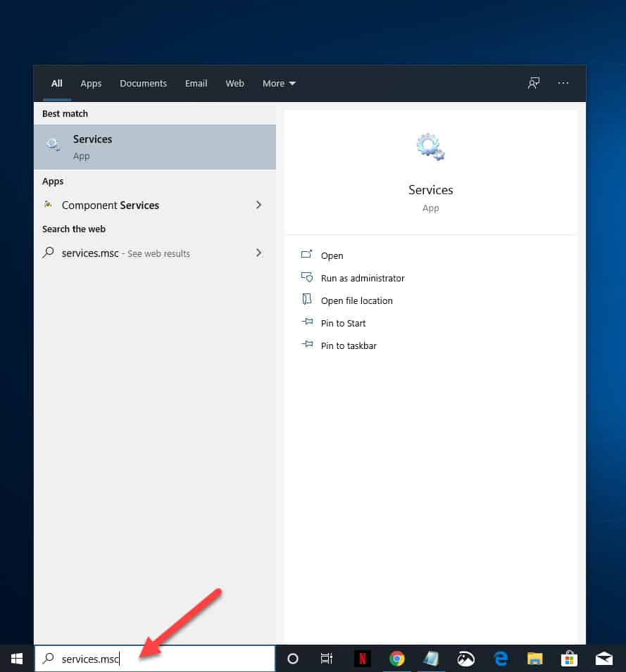Launch Netflix from the taskbar

pos(363,659)
